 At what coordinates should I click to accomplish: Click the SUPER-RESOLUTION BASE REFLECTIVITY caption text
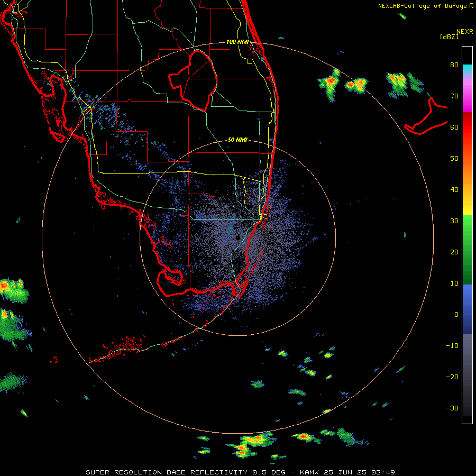point(167,472)
